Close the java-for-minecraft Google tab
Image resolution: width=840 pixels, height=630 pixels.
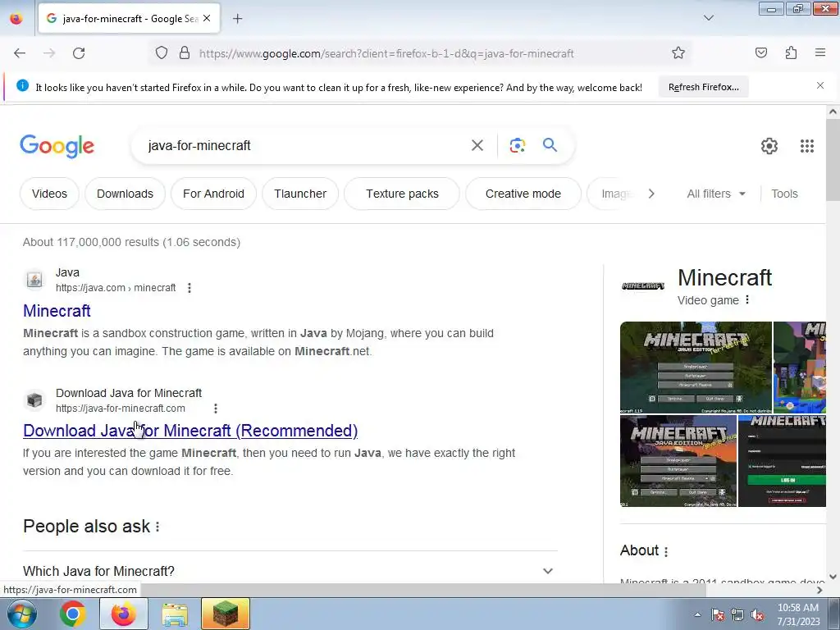point(207,18)
